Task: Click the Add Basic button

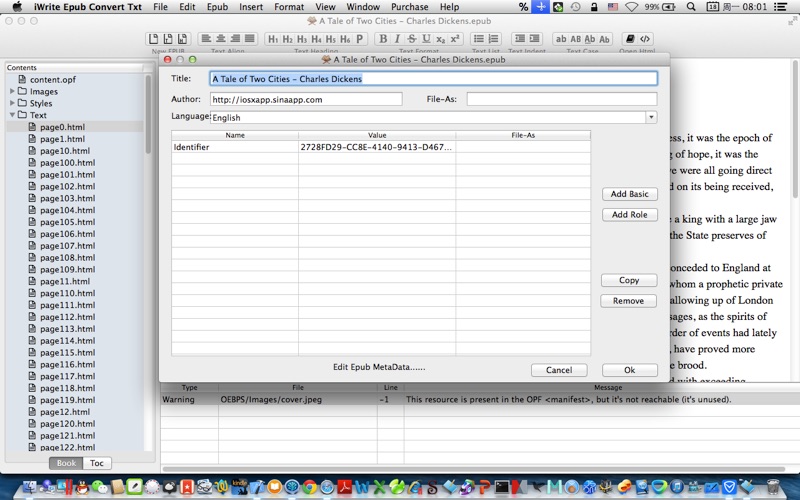Action: coord(630,194)
